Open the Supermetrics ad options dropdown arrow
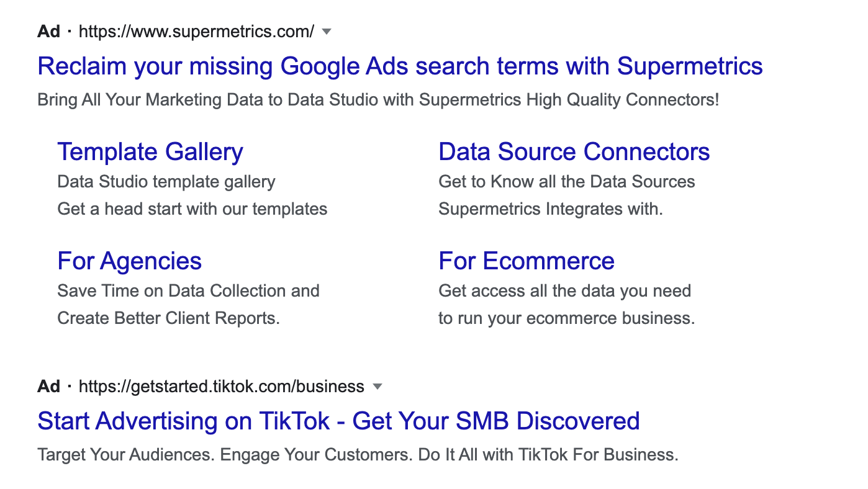This screenshot has height=489, width=868. tap(327, 31)
